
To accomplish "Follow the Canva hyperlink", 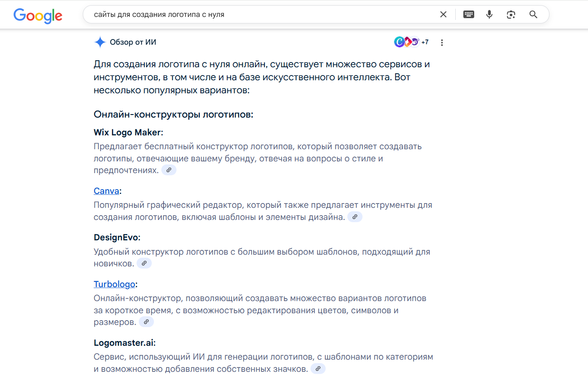I will (x=106, y=191).
